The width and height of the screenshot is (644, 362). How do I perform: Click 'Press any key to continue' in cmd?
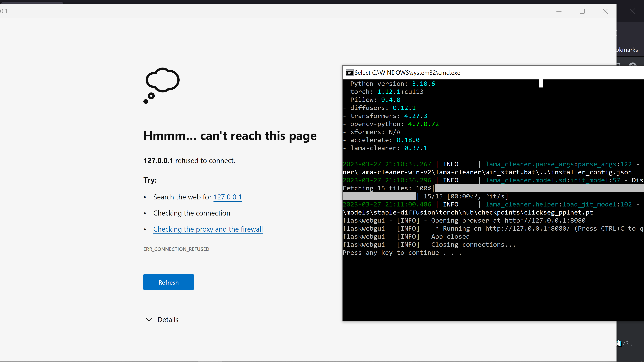click(402, 253)
